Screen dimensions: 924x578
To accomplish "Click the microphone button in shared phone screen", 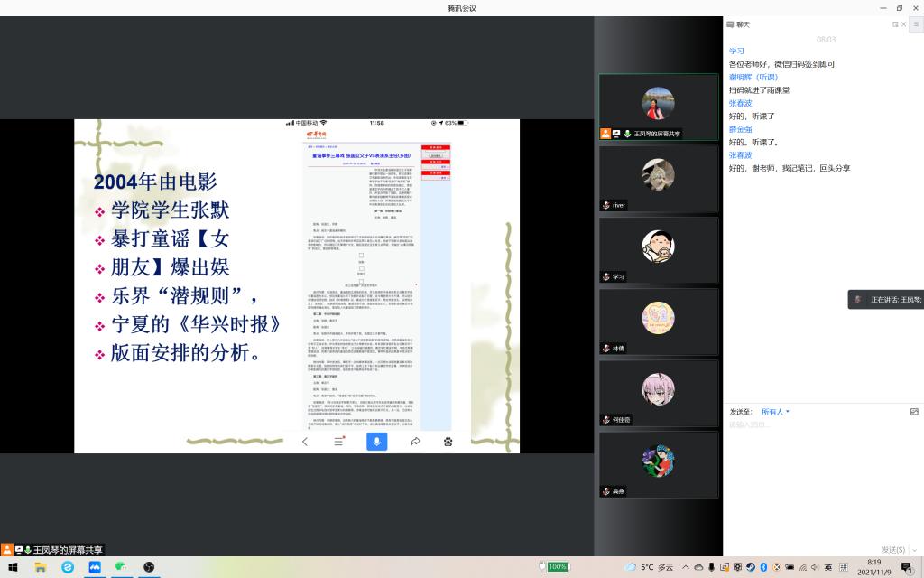I will [376, 442].
